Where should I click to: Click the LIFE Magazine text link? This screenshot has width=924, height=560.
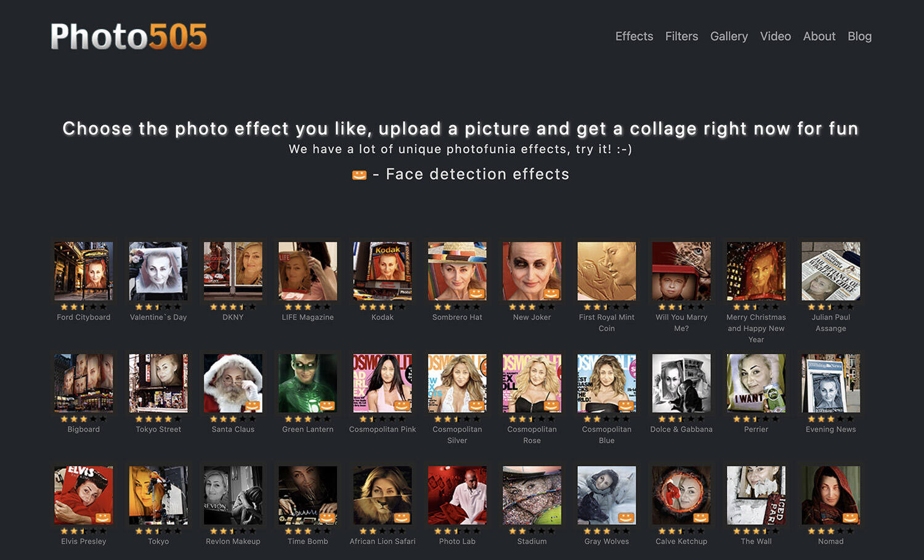[308, 317]
